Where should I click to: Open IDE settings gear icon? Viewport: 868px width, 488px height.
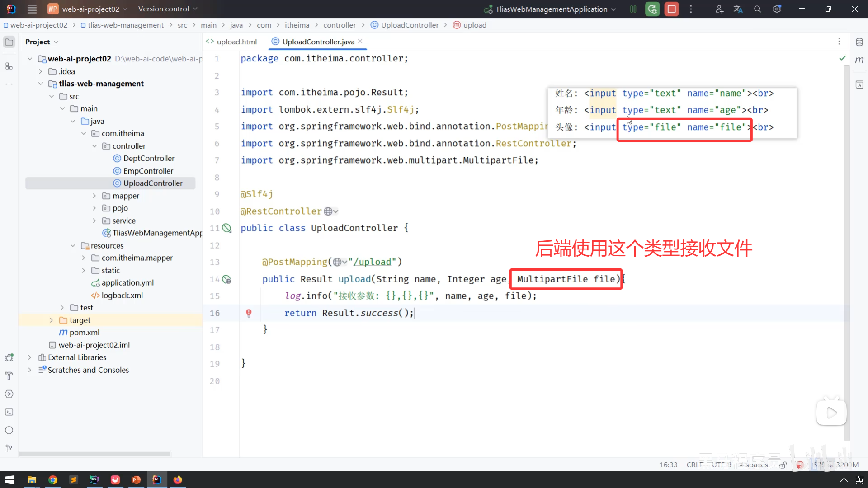(777, 9)
